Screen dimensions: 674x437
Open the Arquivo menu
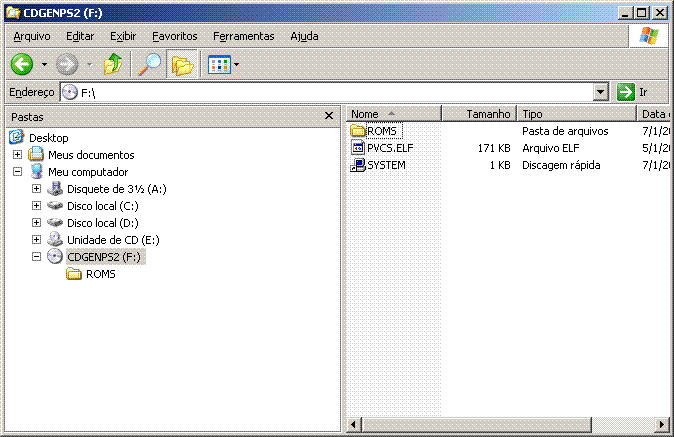32,36
